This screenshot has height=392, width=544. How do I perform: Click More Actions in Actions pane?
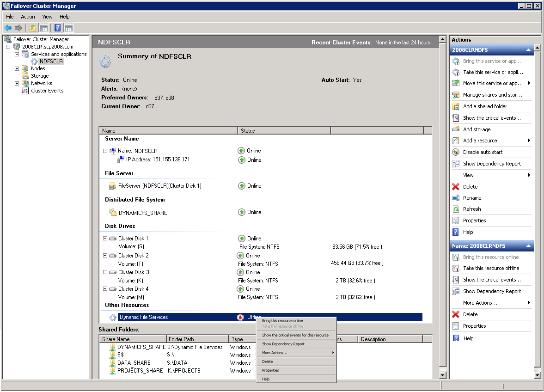[480, 303]
